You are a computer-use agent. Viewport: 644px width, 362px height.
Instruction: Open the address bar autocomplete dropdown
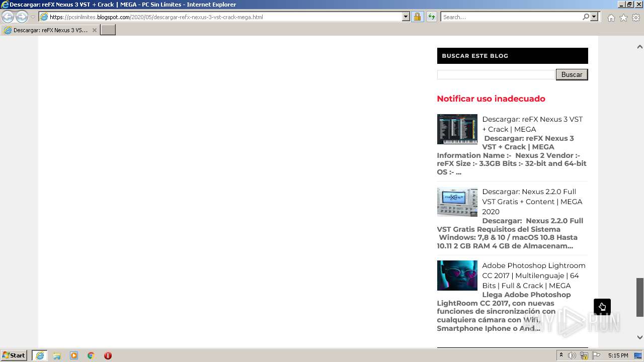click(406, 17)
